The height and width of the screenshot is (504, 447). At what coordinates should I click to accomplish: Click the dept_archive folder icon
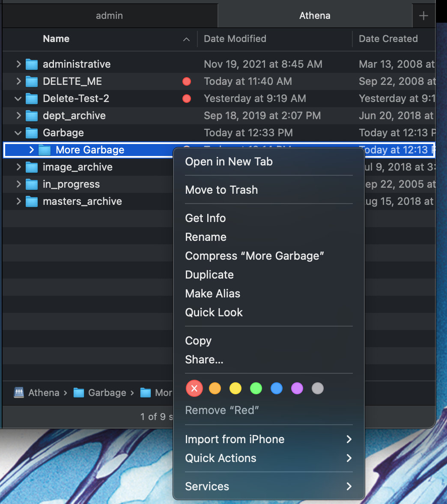pyautogui.click(x=32, y=116)
